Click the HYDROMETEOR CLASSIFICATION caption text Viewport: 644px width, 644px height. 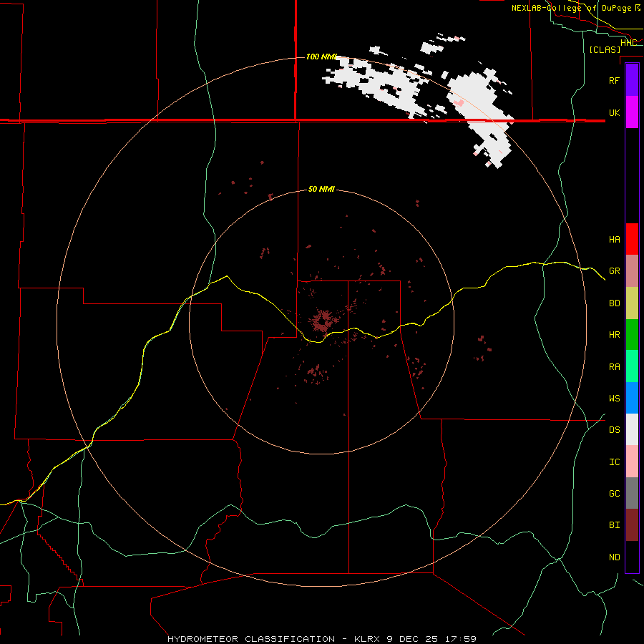[251, 639]
